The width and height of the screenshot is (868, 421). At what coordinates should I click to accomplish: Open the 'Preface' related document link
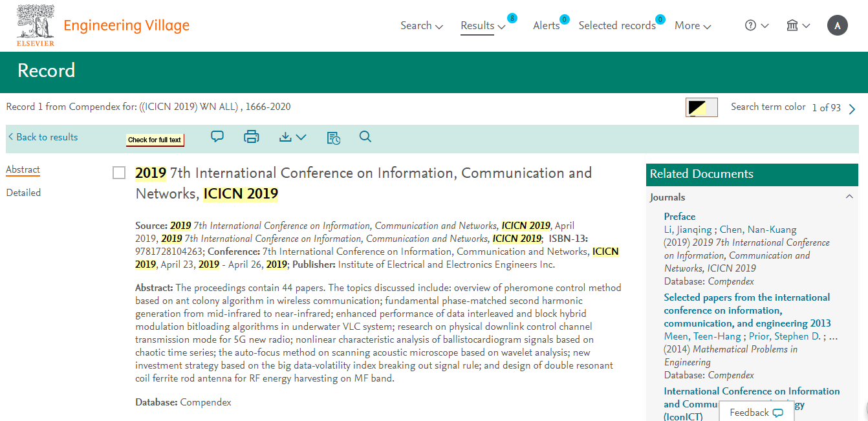(680, 217)
